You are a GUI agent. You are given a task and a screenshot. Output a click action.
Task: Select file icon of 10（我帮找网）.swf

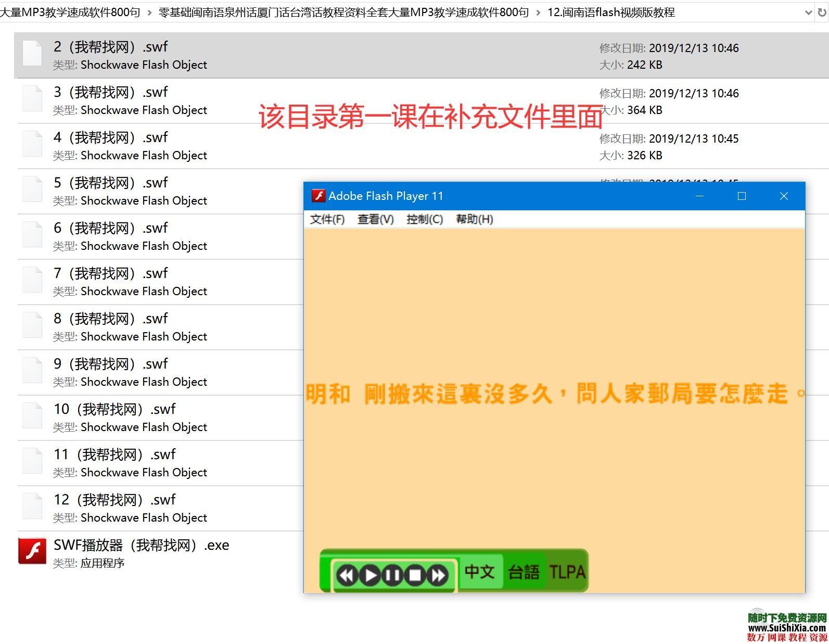(x=32, y=415)
